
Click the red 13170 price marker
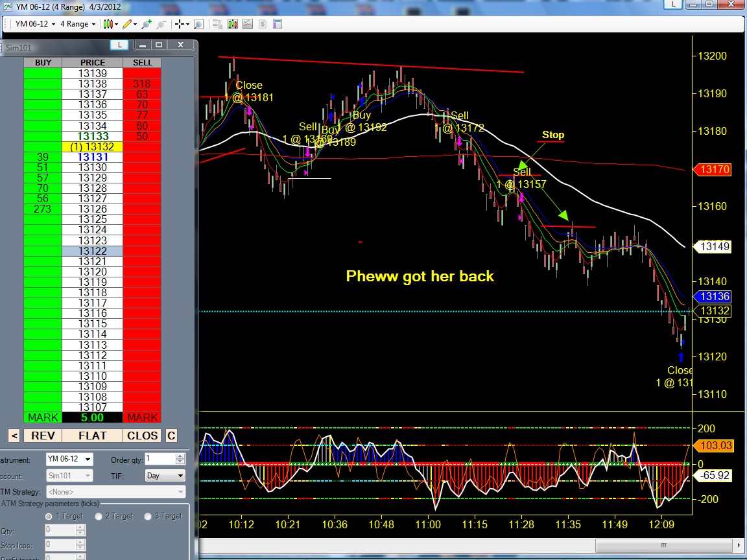coord(713,169)
